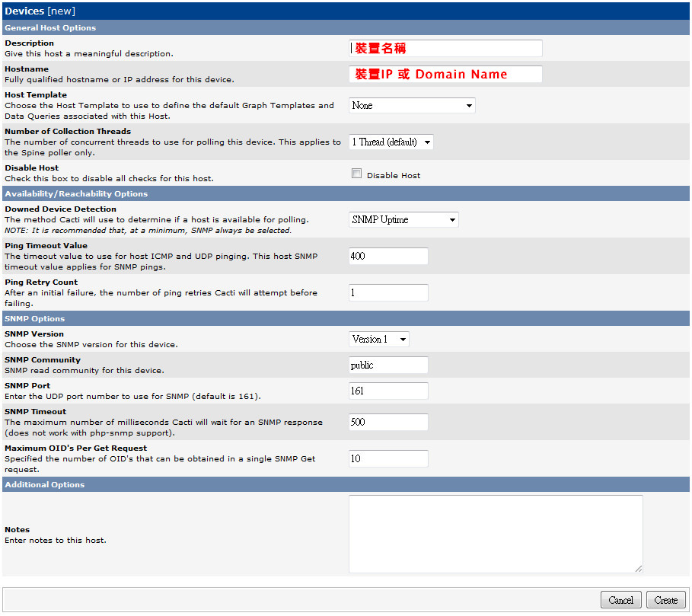Image resolution: width=692 pixels, height=616 pixels.
Task: Open the Host Template dropdown
Action: [412, 106]
